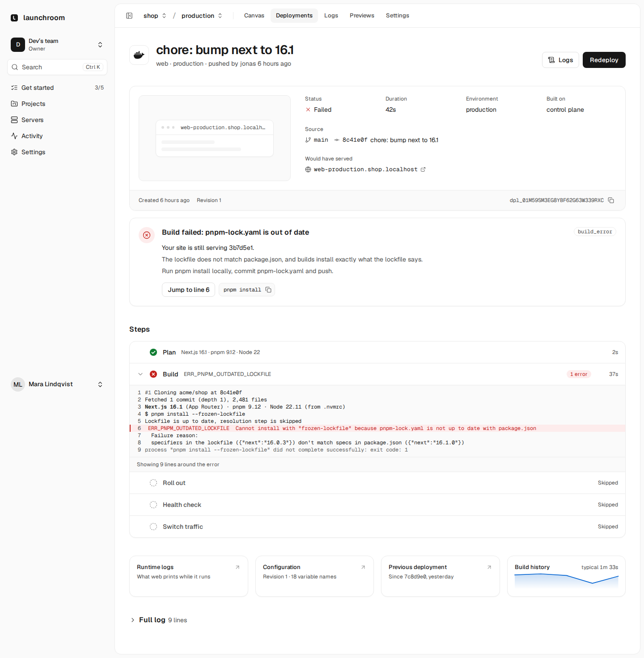
Task: Open Previous deployment arrow icon
Action: [x=489, y=567]
